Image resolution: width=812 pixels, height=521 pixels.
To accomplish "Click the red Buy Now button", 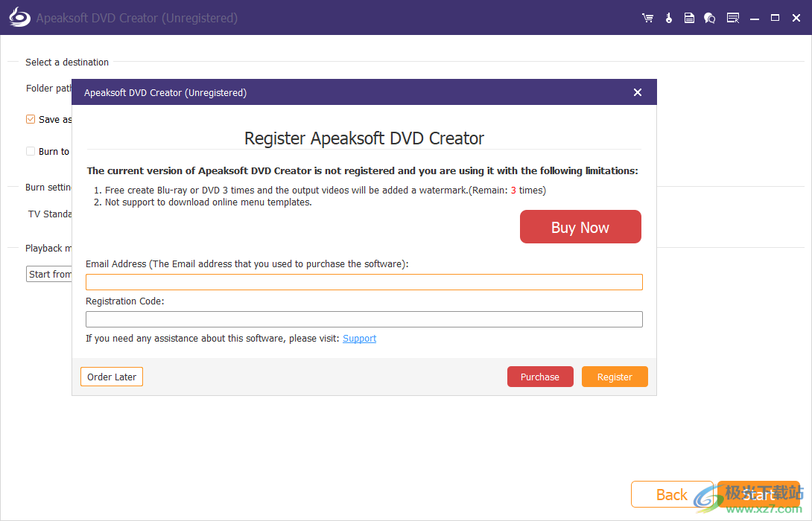I will coord(580,226).
